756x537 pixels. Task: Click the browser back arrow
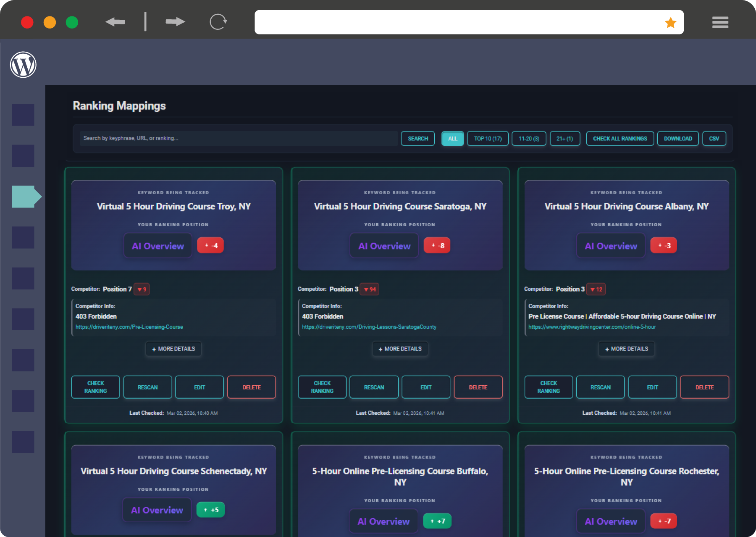[x=115, y=22]
